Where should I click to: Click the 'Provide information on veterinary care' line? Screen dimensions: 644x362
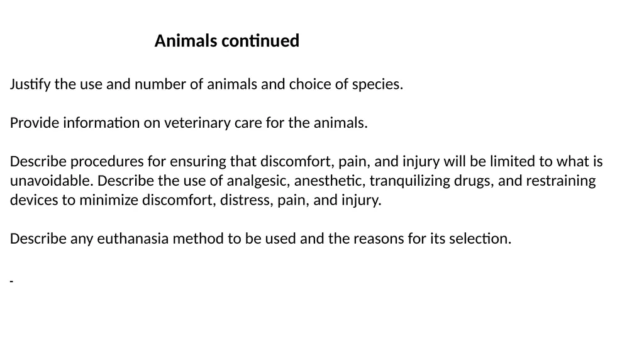click(189, 123)
